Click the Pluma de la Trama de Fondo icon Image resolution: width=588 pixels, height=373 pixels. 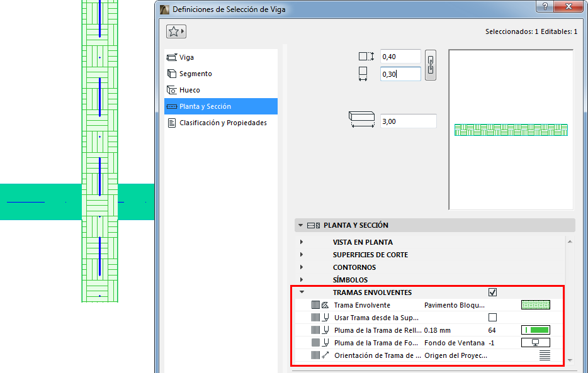(320, 343)
